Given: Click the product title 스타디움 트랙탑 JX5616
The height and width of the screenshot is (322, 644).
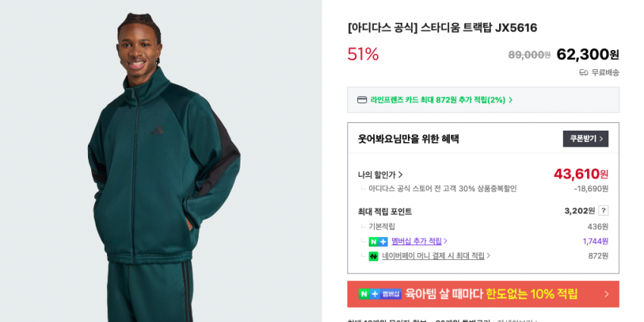Looking at the screenshot, I should pyautogui.click(x=442, y=28).
